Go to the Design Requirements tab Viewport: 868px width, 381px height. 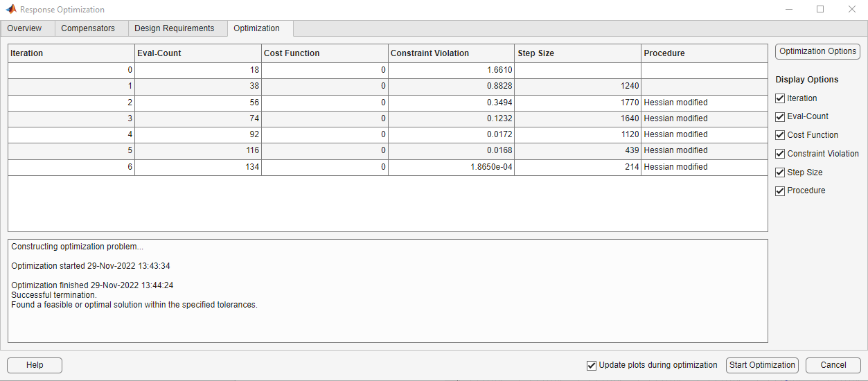(x=175, y=28)
